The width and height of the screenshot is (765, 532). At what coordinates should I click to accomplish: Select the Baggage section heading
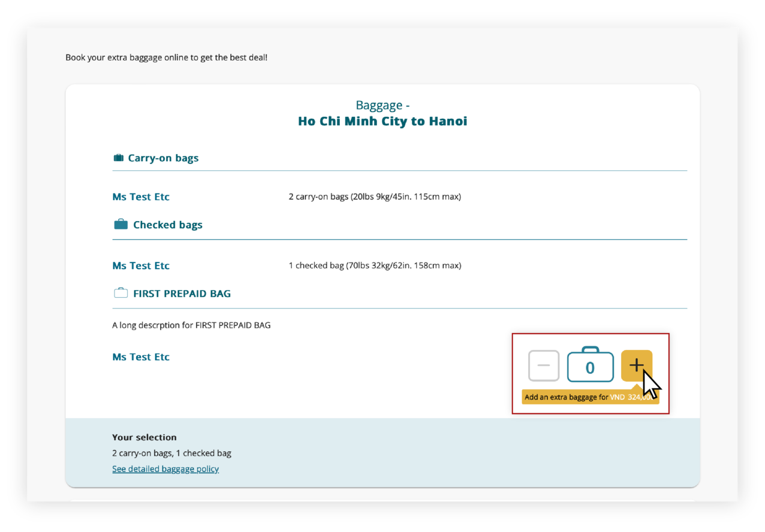(x=382, y=105)
